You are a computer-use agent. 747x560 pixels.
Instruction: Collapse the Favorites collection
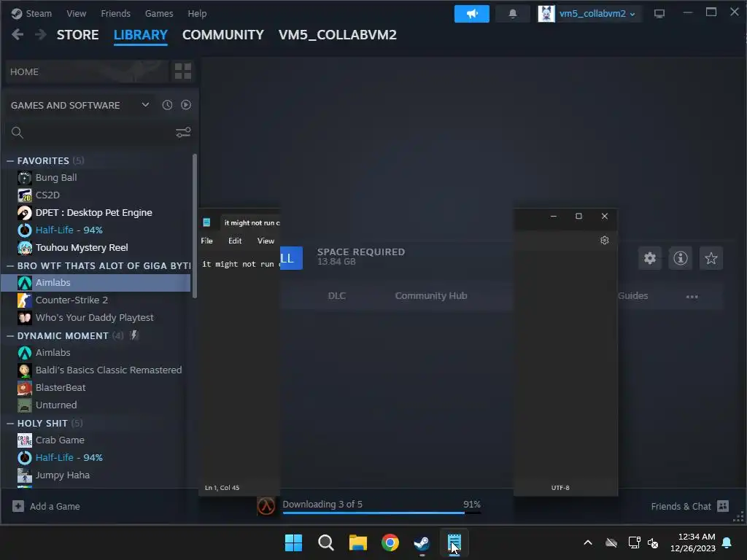pyautogui.click(x=10, y=161)
